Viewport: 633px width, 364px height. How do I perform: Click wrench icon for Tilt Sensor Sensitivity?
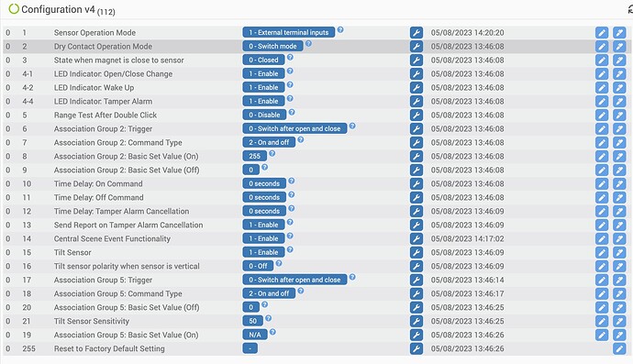click(x=416, y=321)
